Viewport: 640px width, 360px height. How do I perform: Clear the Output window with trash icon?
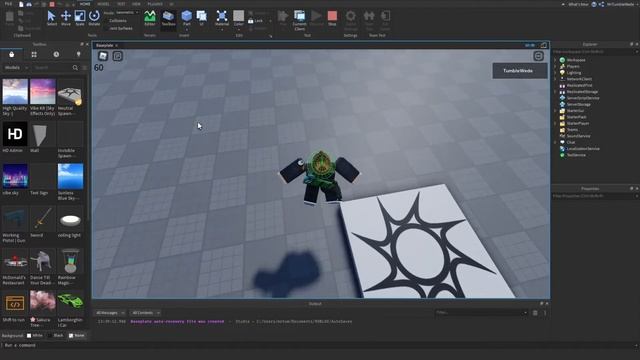[535, 313]
